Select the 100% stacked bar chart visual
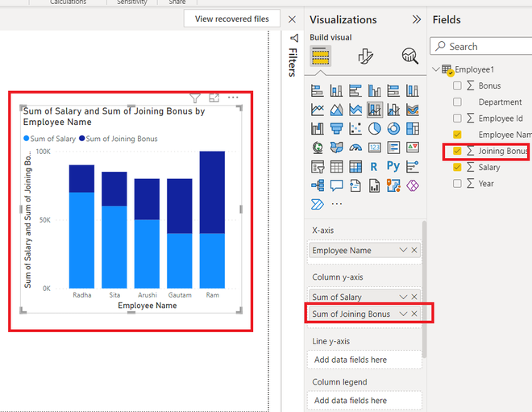 pos(393,91)
